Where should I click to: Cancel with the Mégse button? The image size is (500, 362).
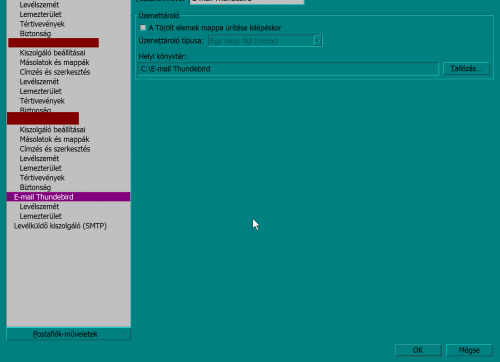pyautogui.click(x=469, y=350)
